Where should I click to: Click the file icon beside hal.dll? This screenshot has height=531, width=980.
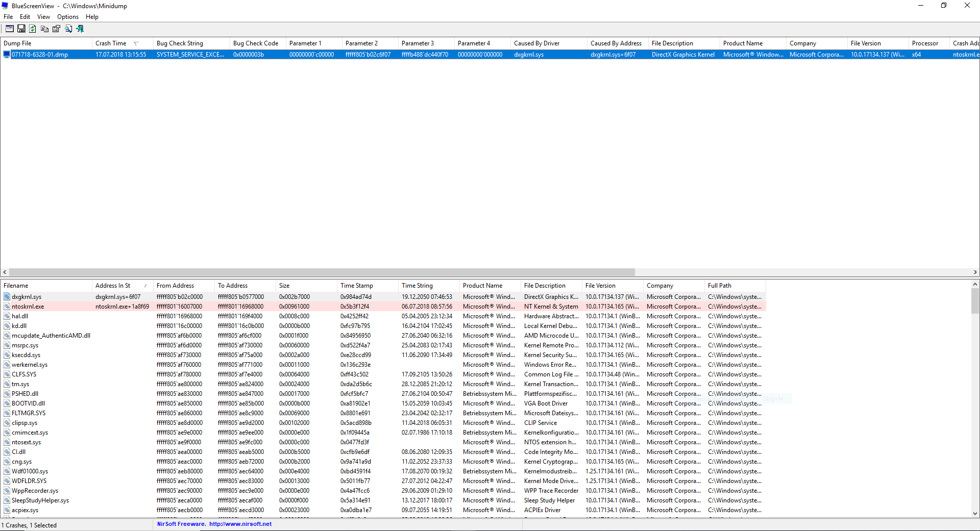(x=7, y=316)
